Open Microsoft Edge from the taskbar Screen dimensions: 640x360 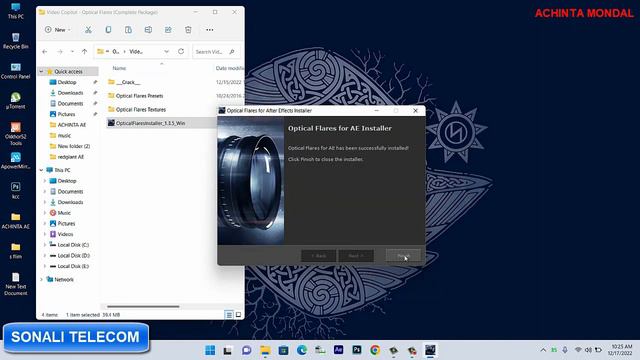point(302,350)
